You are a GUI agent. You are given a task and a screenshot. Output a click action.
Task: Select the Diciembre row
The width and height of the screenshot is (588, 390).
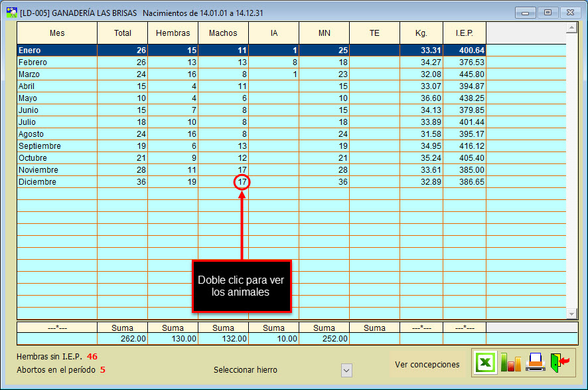38,182
